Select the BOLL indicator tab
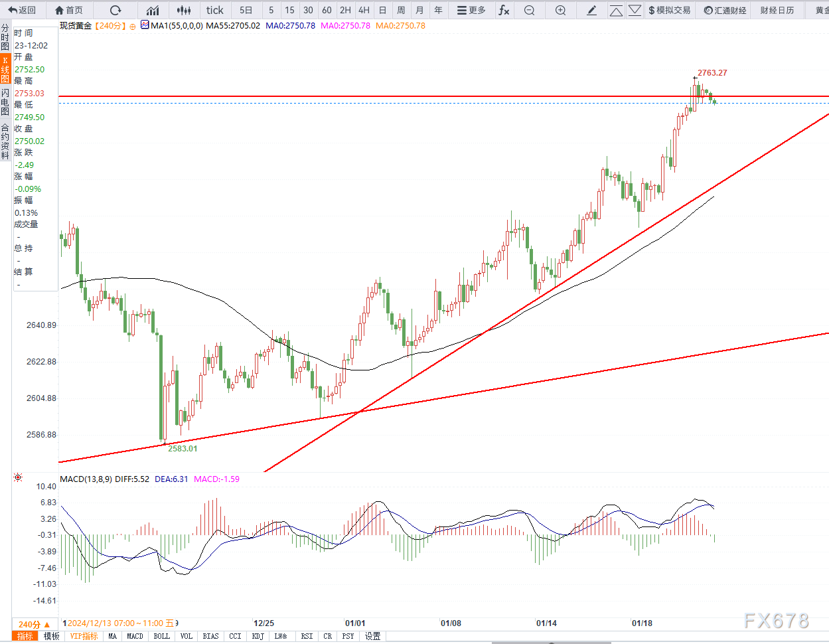The height and width of the screenshot is (644, 829). coord(161,636)
